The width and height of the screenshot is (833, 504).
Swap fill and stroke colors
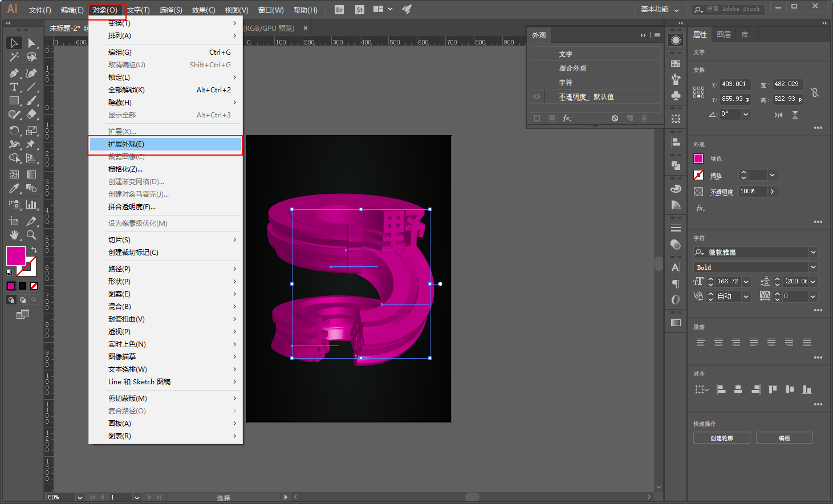coord(34,250)
